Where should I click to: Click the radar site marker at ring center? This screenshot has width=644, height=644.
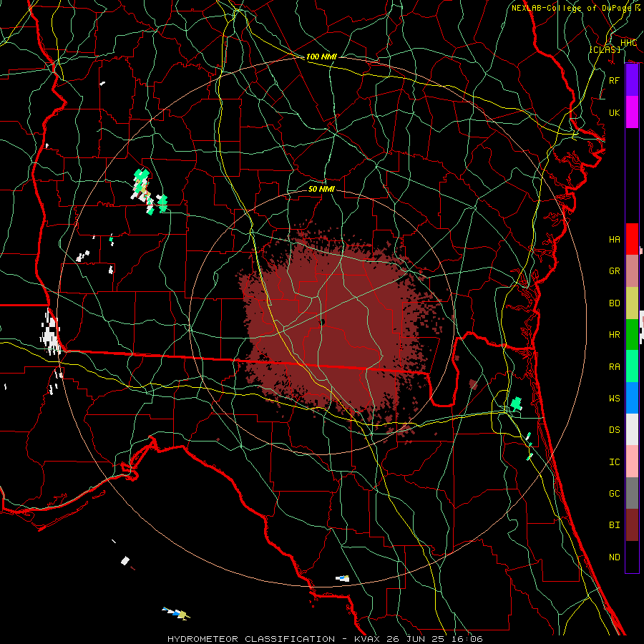click(322, 323)
